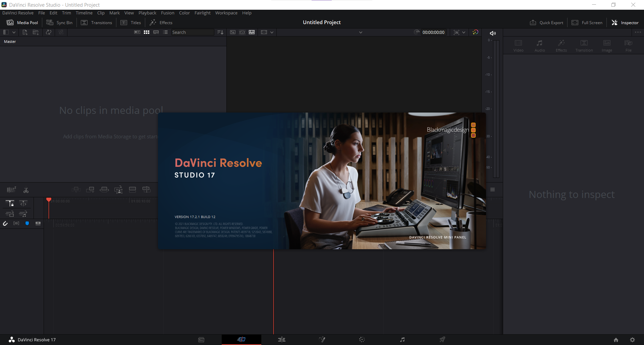The height and width of the screenshot is (345, 644).
Task: Switch to the Cut page tab
Action: [x=241, y=340]
